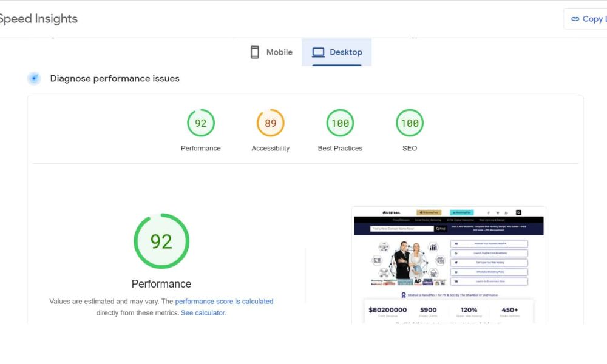
Task: Open the 'See calculator' link
Action: (x=203, y=313)
